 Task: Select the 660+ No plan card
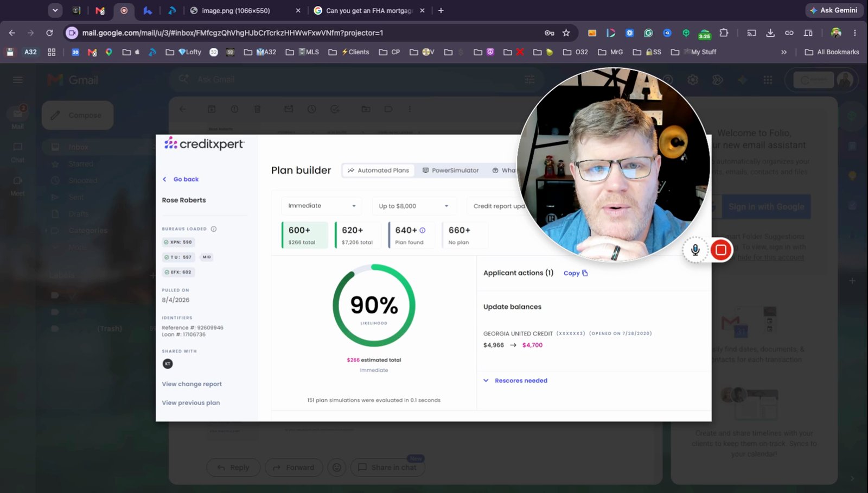[x=464, y=235]
